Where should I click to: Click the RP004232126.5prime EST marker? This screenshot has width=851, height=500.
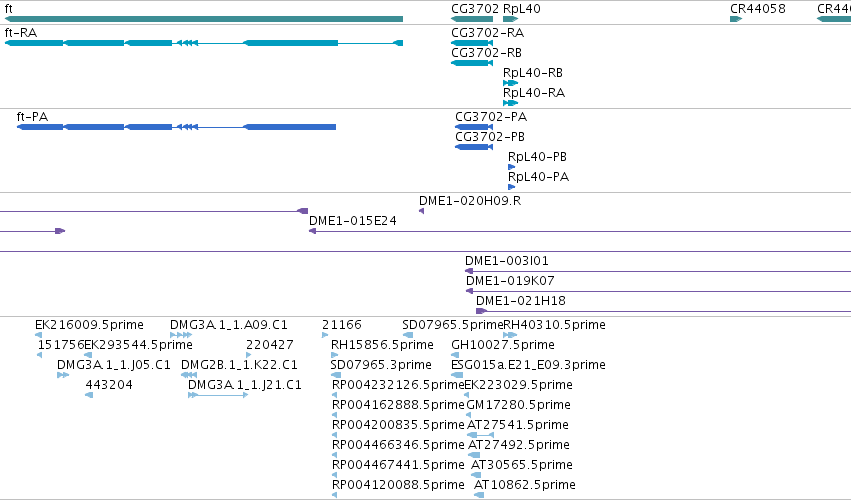pyautogui.click(x=334, y=395)
